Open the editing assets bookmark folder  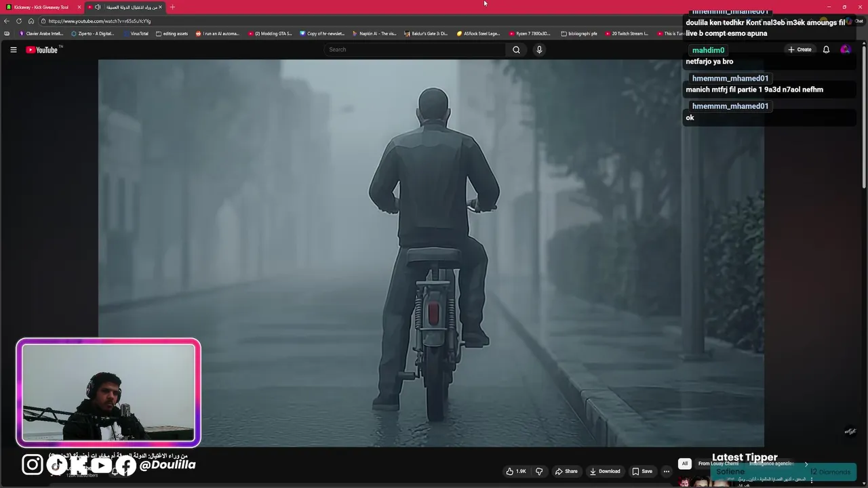(x=172, y=33)
